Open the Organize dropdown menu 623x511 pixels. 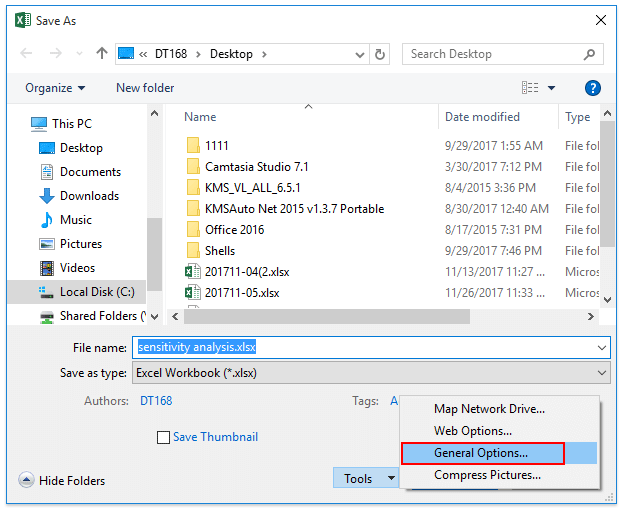pos(55,88)
